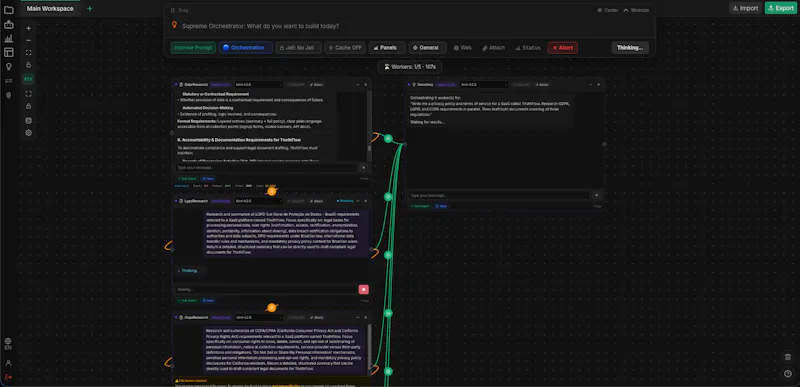Viewport: 800px width, 387px height.
Task: Open model dropdown in Secretary panel
Action: (x=484, y=85)
